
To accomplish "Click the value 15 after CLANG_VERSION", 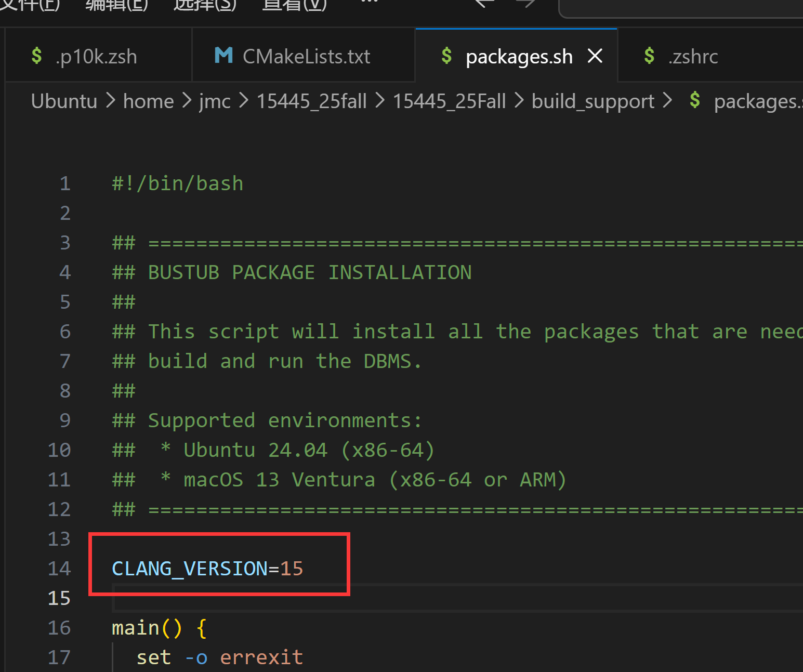I will (292, 569).
